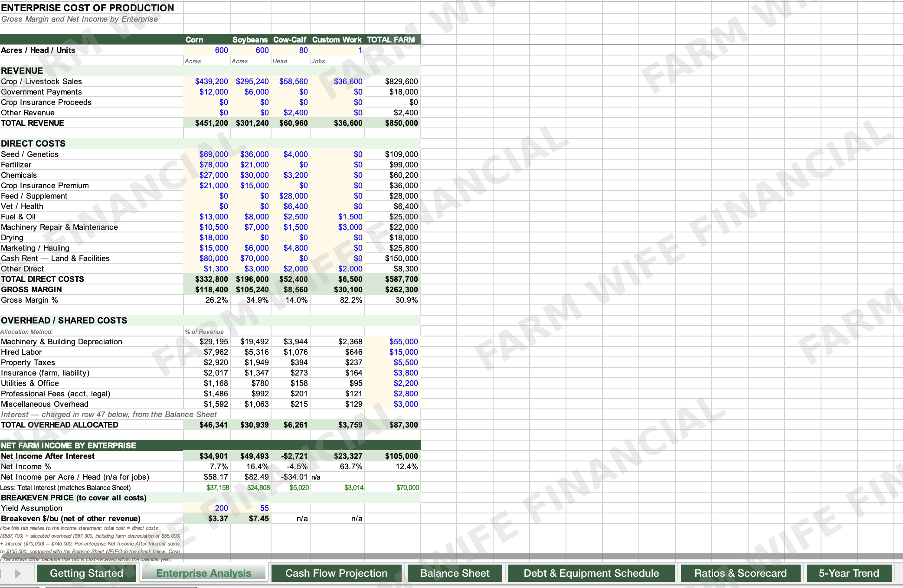Select the % of Revenue allocation method cell

207,332
